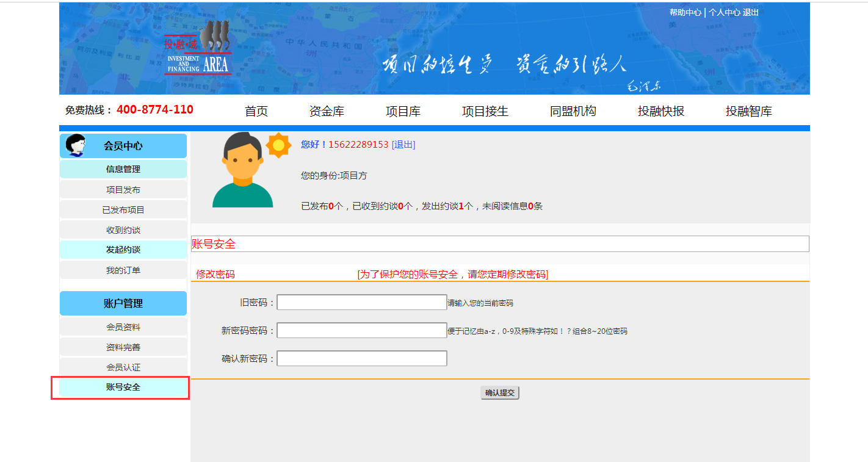Click the 帮助中心 link at the top
Screen dimensions: 868x462
[x=687, y=12]
